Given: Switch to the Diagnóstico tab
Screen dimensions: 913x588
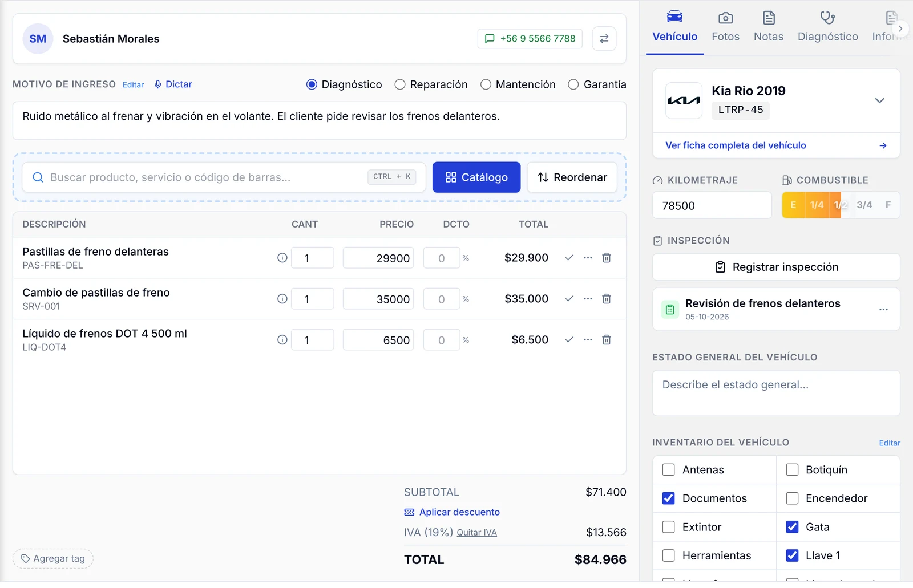Looking at the screenshot, I should click(827, 27).
